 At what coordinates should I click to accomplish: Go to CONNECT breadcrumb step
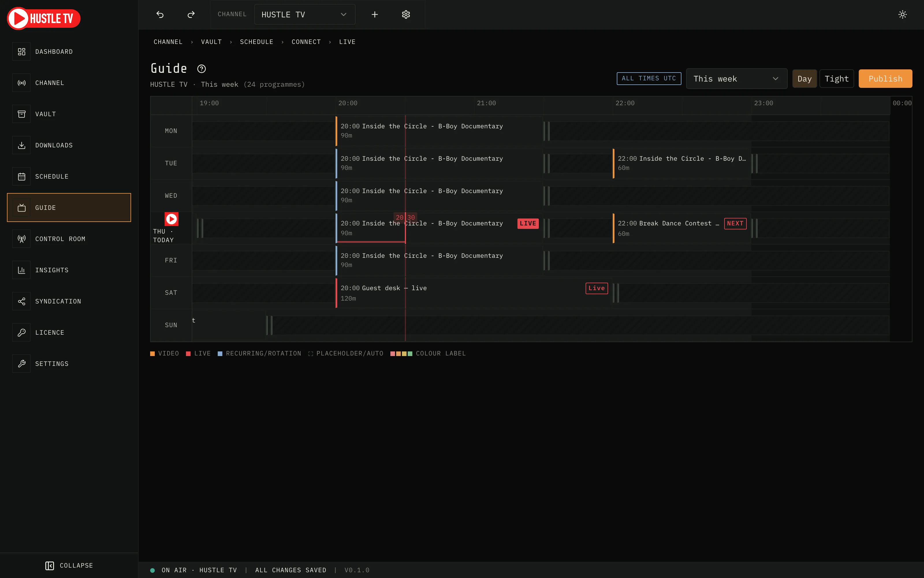[x=306, y=42]
